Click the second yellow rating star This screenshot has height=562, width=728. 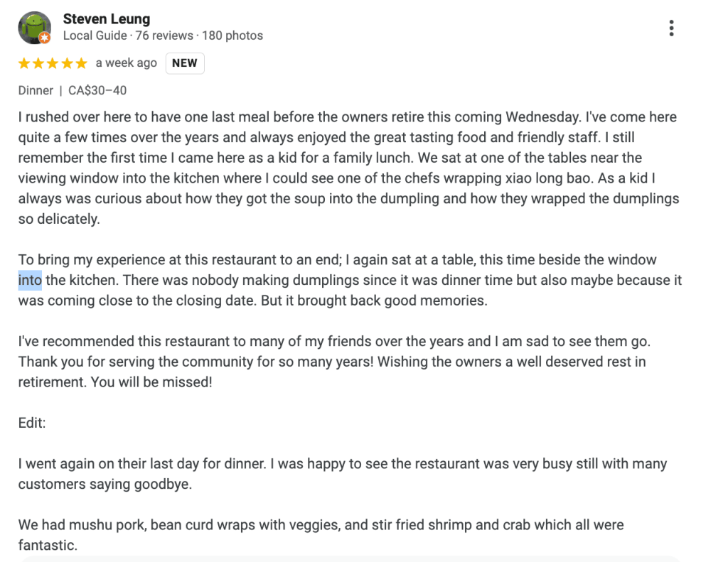(38, 63)
